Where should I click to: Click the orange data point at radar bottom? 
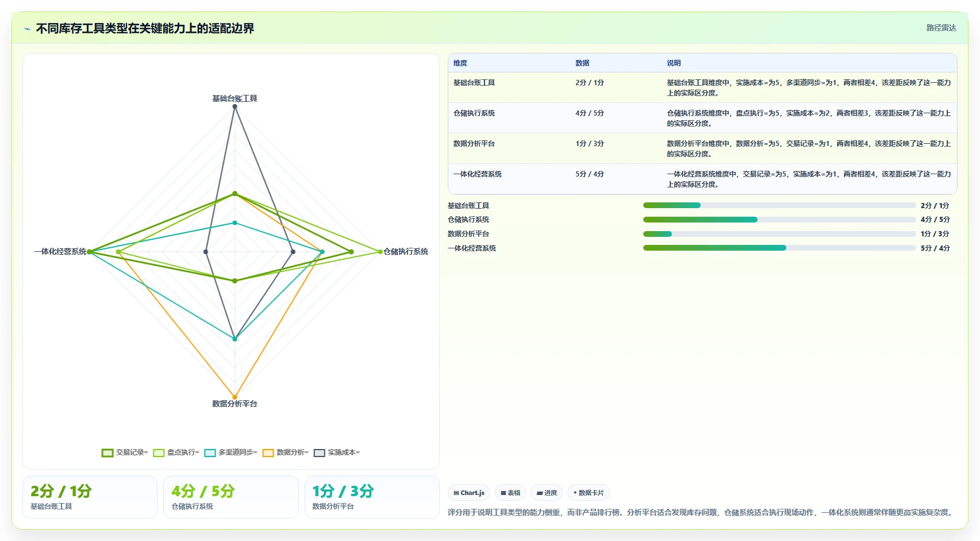(235, 397)
